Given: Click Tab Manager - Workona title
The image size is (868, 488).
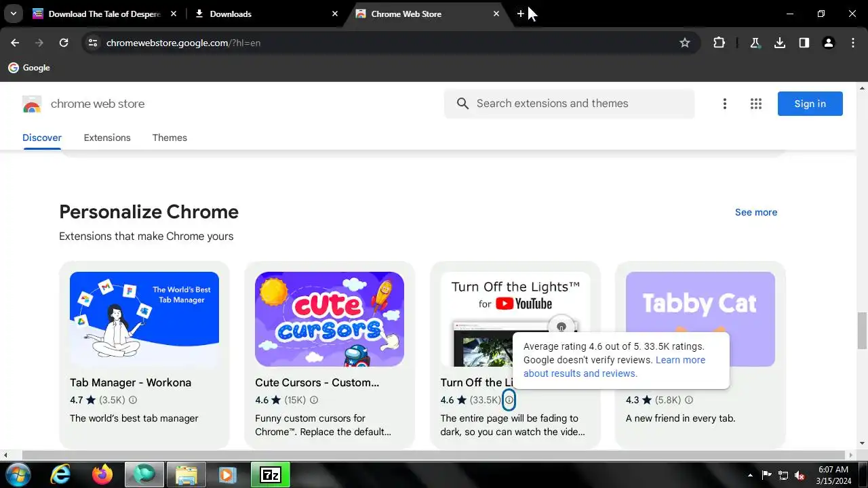Looking at the screenshot, I should tap(131, 382).
